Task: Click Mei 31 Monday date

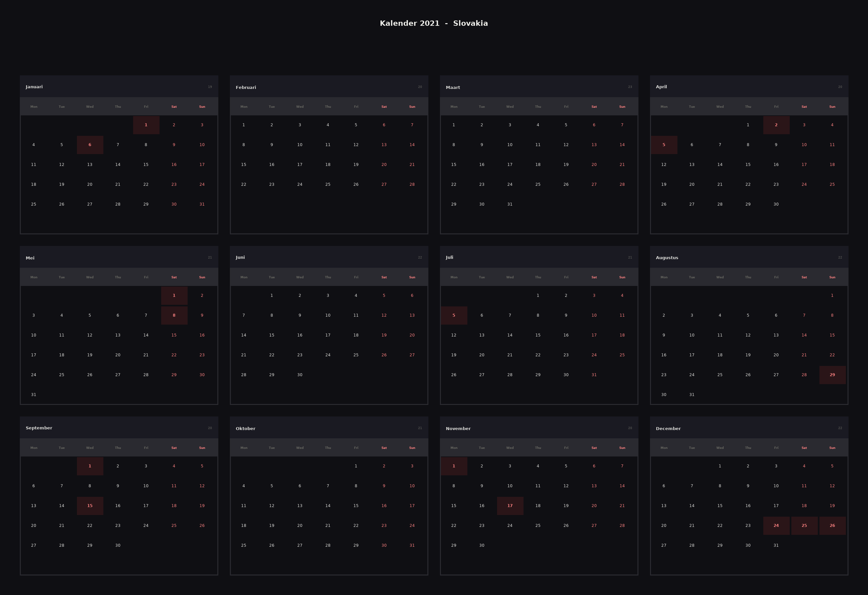Action: [34, 395]
